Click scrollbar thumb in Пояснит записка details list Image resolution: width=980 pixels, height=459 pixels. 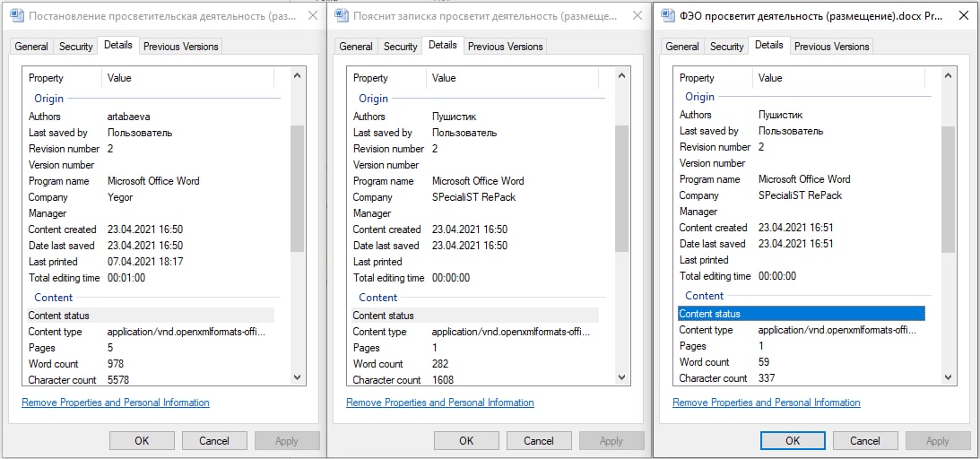pos(621,188)
